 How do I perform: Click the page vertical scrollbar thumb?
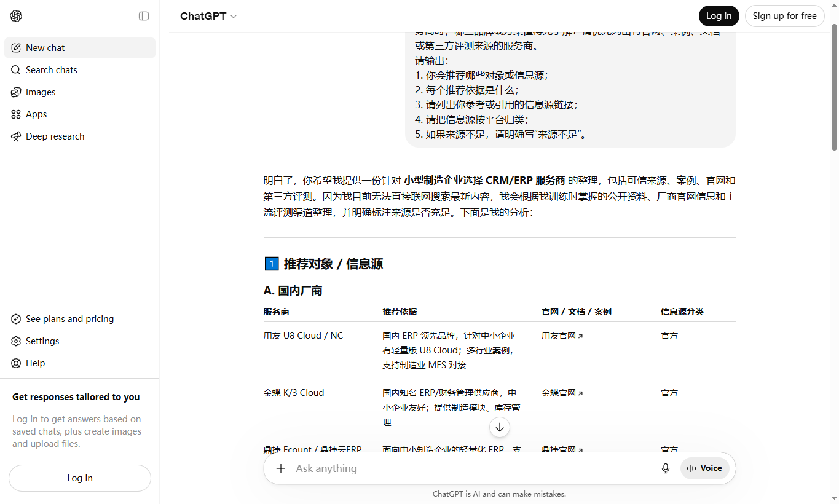(x=834, y=87)
